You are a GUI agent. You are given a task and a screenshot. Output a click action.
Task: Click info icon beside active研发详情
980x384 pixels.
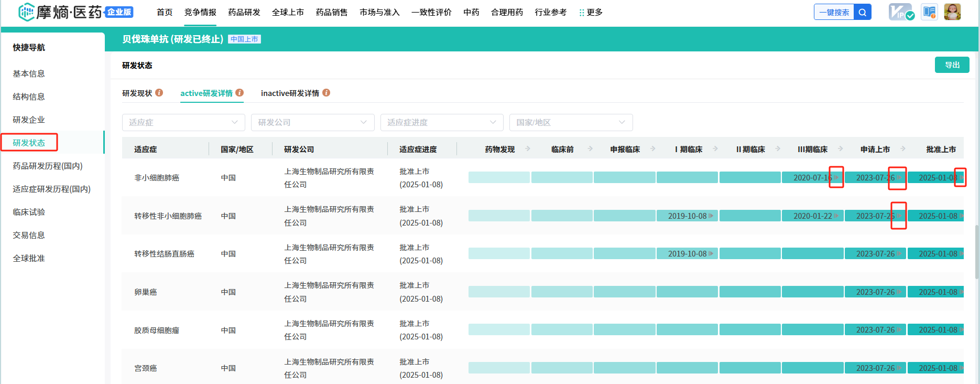click(x=239, y=93)
